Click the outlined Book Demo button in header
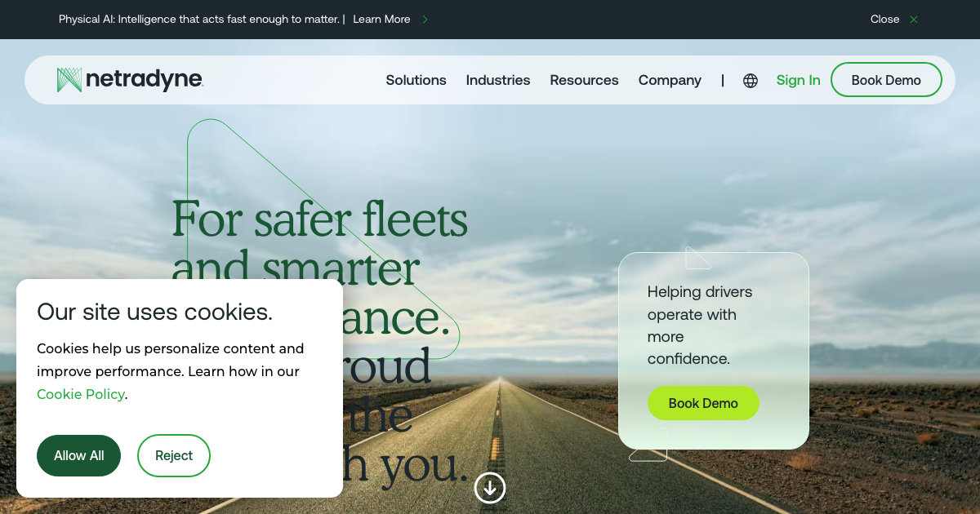Image resolution: width=980 pixels, height=514 pixels. 886,80
